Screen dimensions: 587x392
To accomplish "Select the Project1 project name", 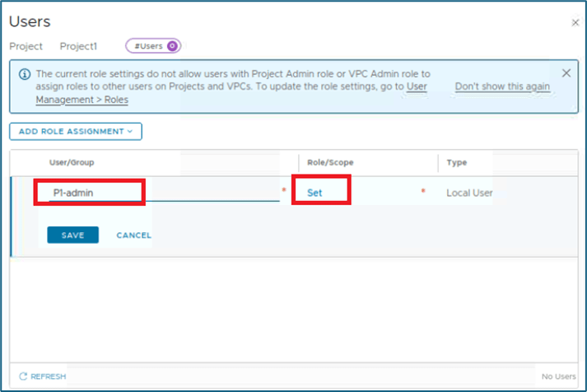I will [x=79, y=46].
